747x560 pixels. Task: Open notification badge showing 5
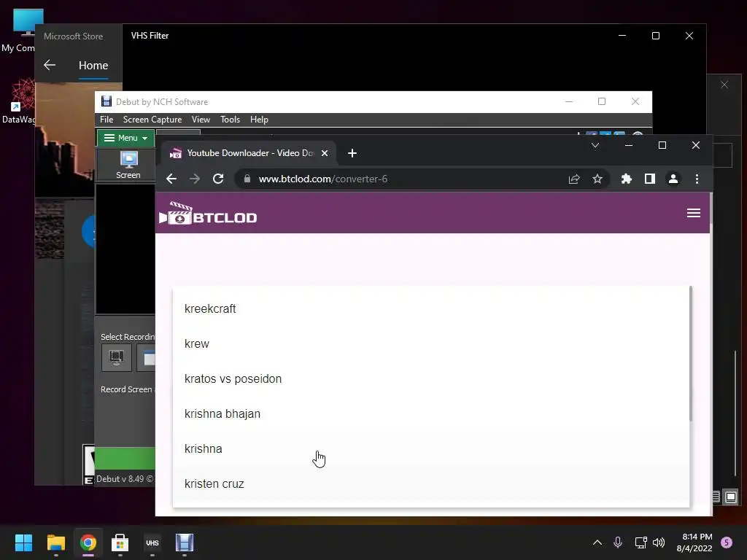(727, 542)
